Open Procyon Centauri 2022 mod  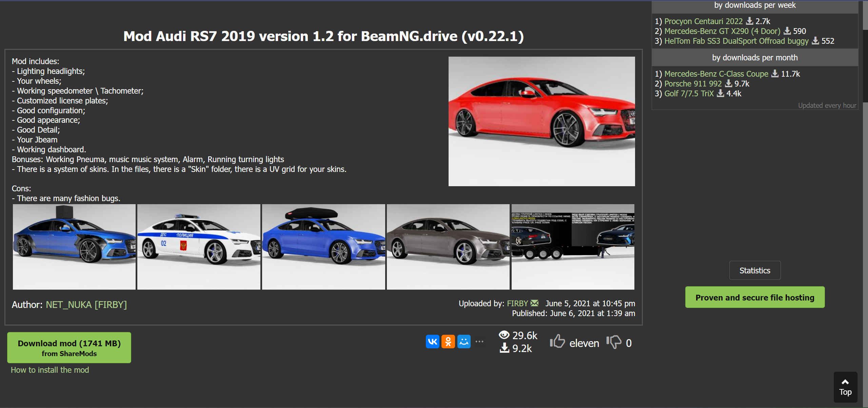[704, 21]
